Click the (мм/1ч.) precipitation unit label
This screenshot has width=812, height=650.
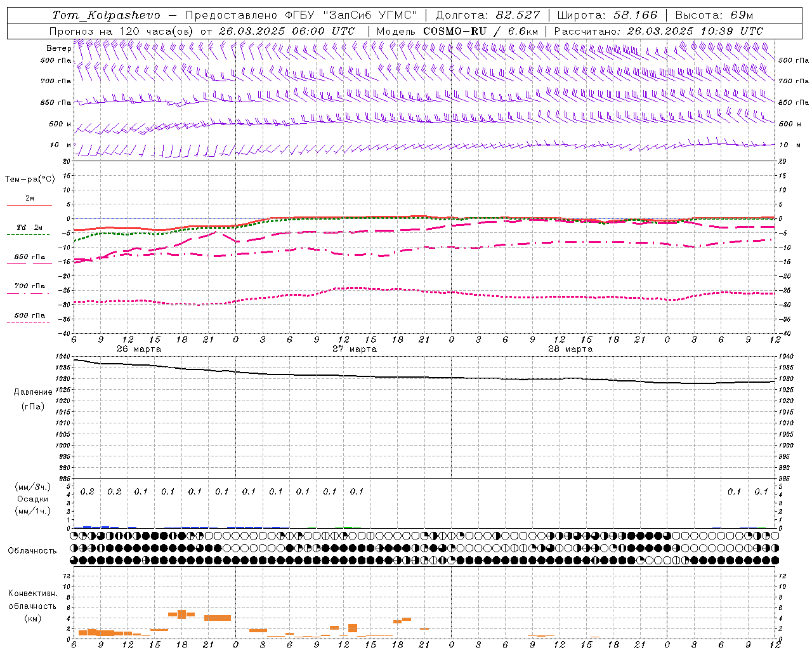pyautogui.click(x=33, y=511)
